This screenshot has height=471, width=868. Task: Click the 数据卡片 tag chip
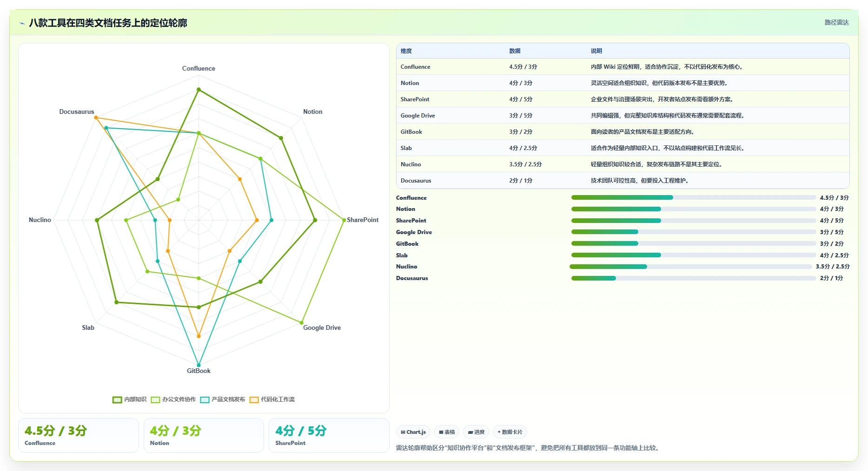pyautogui.click(x=510, y=432)
